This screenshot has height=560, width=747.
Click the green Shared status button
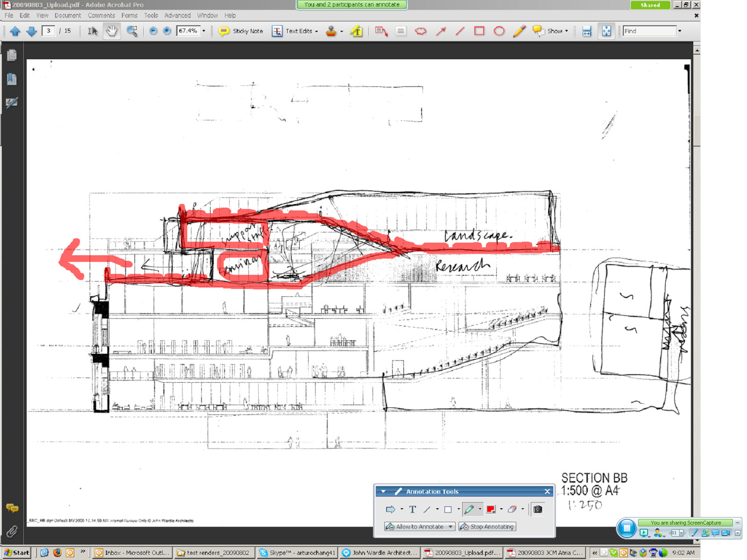click(650, 5)
